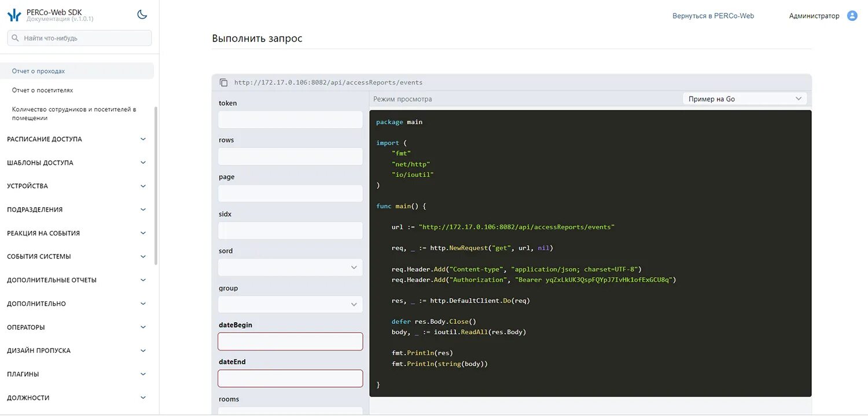Expand the ОПЕРАТОРЫ section chevron

coord(143,327)
